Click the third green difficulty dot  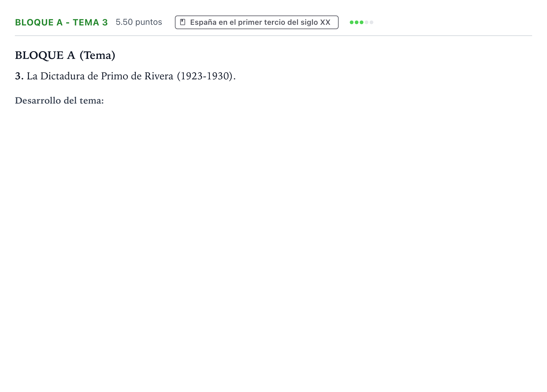coord(362,22)
